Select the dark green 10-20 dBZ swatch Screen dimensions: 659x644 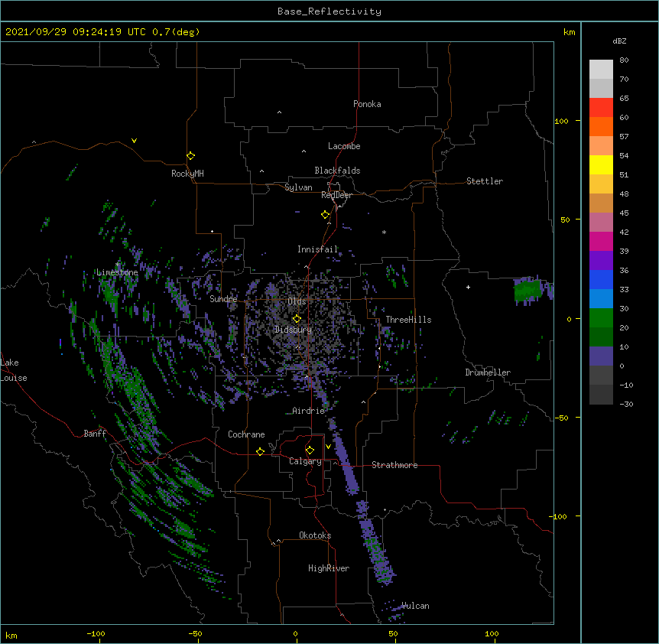(x=601, y=337)
